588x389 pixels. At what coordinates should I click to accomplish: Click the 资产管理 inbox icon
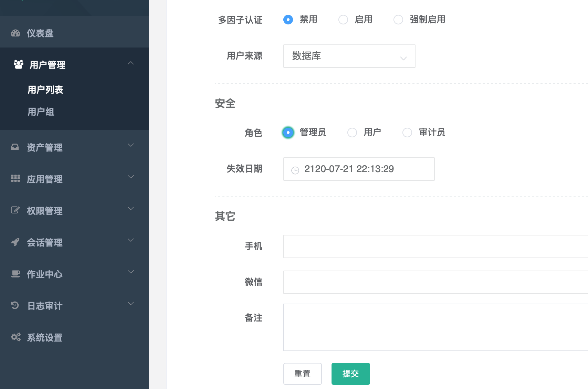pos(15,147)
